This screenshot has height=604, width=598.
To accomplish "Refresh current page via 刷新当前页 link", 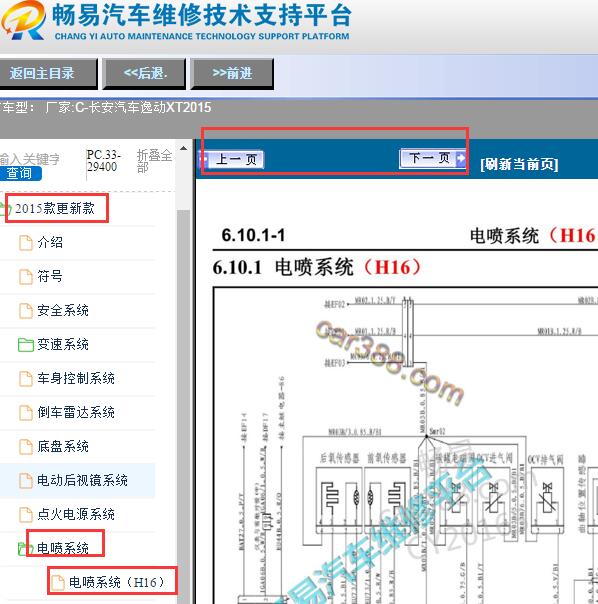I will 519,164.
